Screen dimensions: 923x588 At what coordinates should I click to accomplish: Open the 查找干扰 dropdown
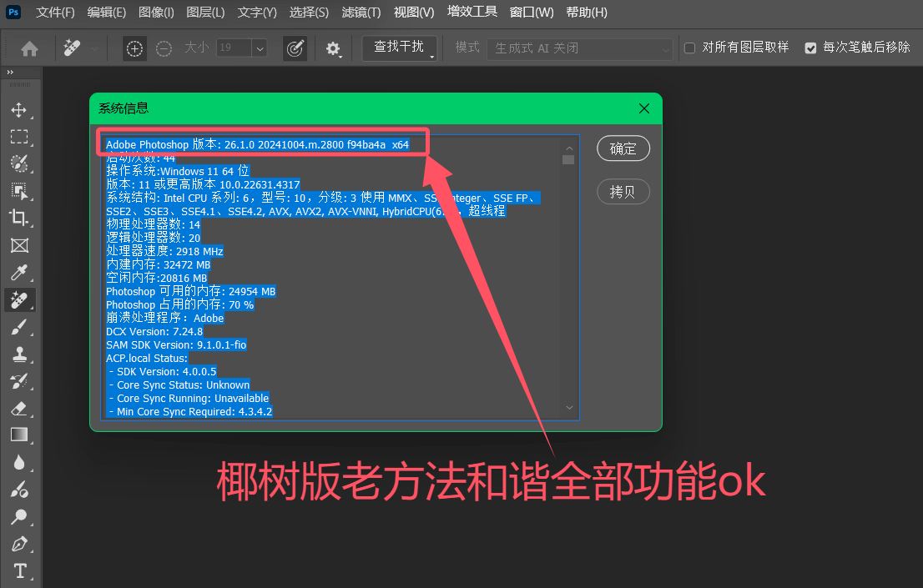pos(399,48)
